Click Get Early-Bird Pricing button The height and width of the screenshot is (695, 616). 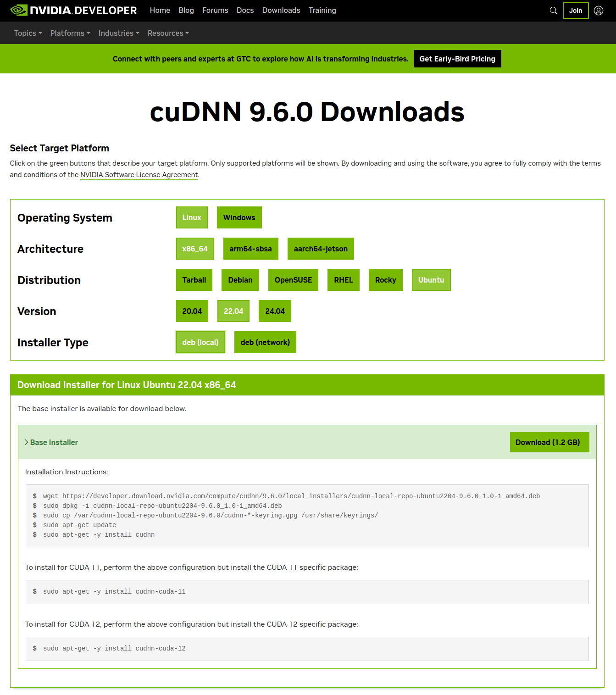pos(457,59)
